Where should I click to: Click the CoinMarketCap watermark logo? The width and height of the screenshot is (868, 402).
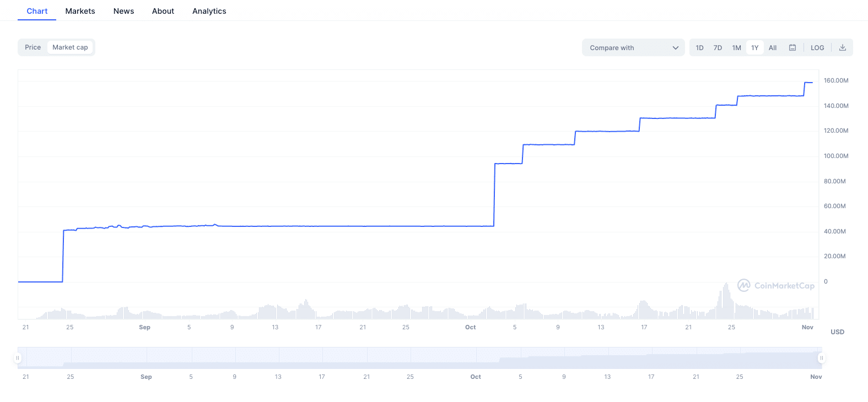click(776, 285)
